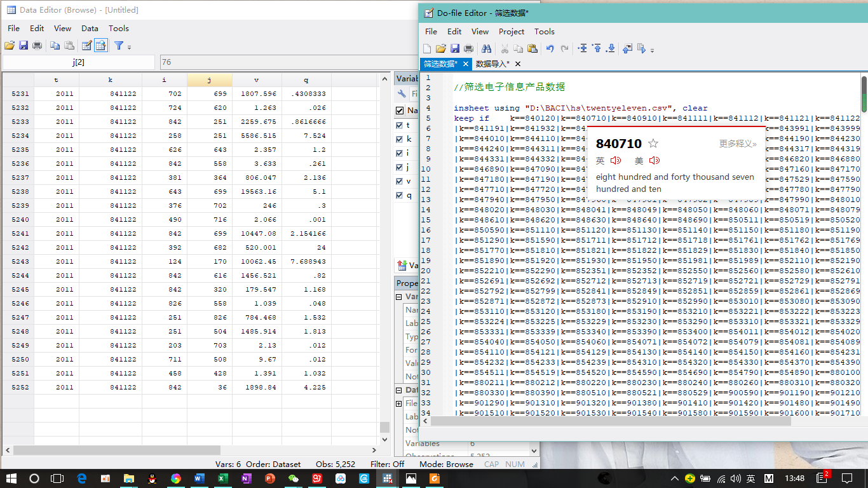Click the Do-file Editor vertical scrollbar thumb
Screen dimensions: 868x488
864,93
